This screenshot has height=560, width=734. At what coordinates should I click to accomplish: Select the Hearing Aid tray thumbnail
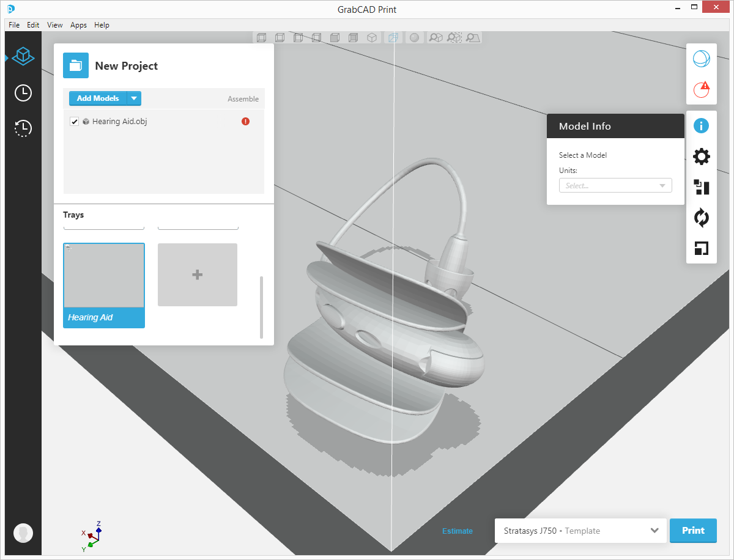pyautogui.click(x=104, y=286)
